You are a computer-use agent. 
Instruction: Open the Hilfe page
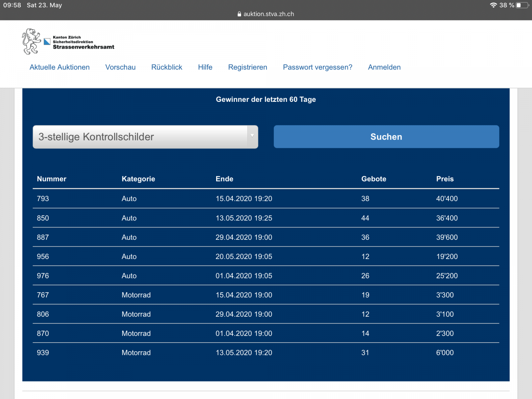tap(205, 67)
